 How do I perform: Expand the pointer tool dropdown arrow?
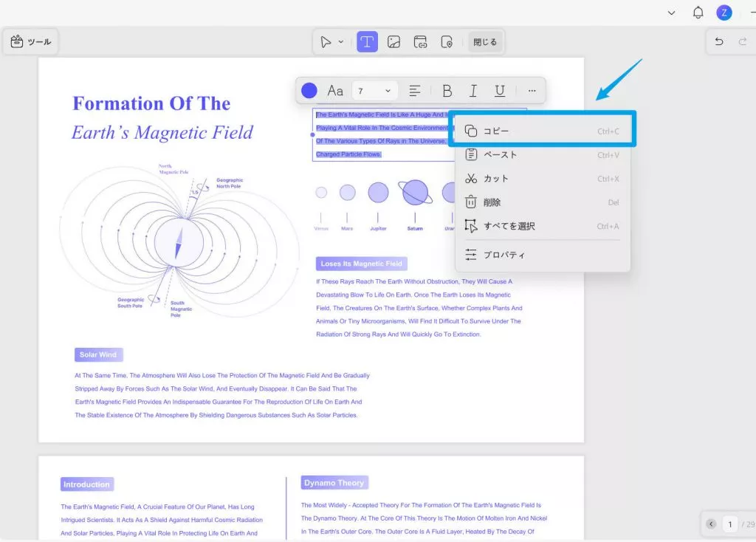click(341, 42)
